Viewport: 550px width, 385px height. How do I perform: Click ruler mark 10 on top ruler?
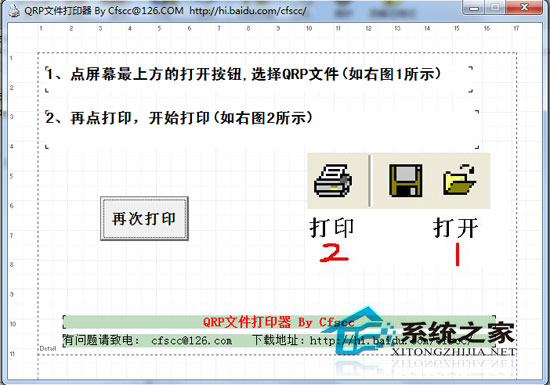click(x=309, y=28)
